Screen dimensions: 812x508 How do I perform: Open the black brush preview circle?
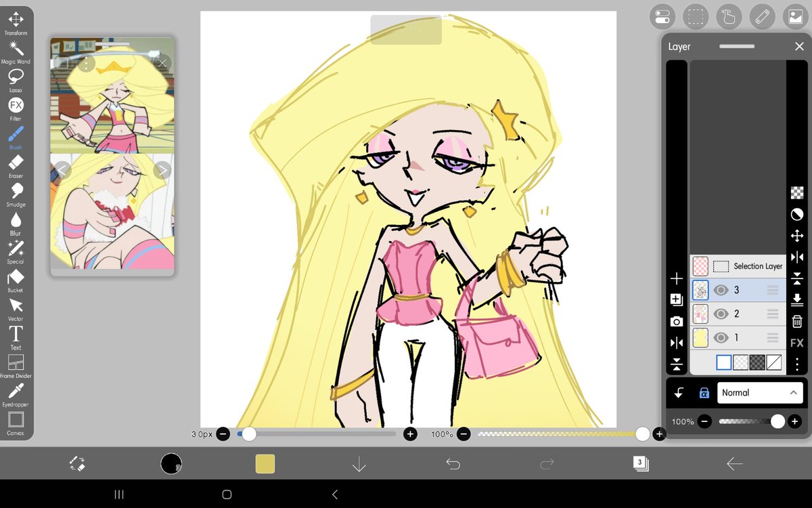[x=171, y=464]
